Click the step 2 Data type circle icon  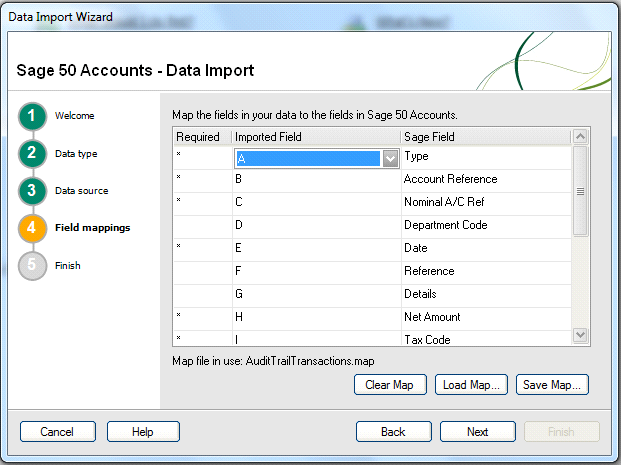pos(32,154)
